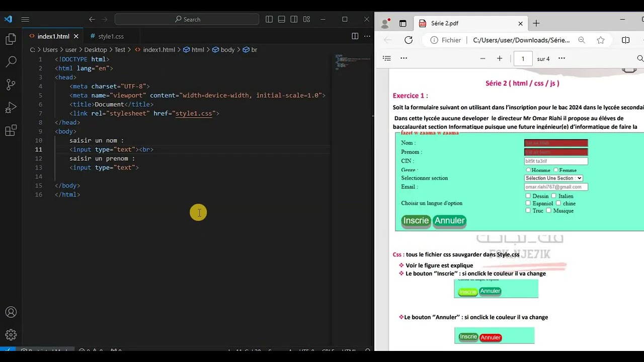Tick the chine checkbox in PDF form
Image resolution: width=644 pixels, height=362 pixels.
click(x=558, y=203)
